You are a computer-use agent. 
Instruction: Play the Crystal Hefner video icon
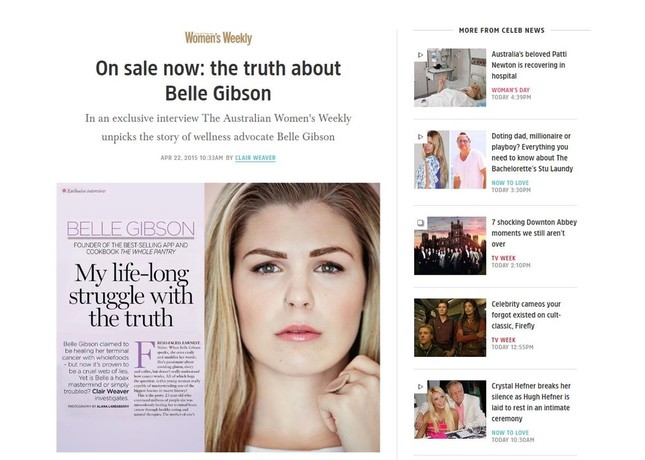(420, 387)
